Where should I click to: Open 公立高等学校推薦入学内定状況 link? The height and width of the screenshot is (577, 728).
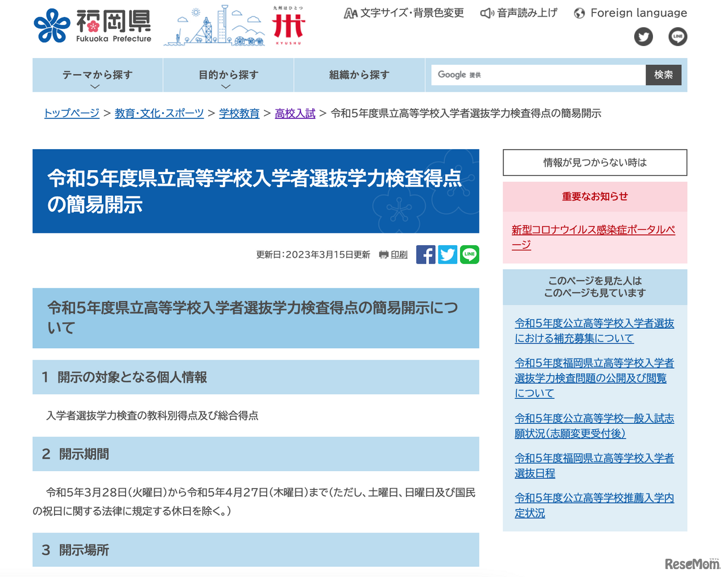[594, 505]
